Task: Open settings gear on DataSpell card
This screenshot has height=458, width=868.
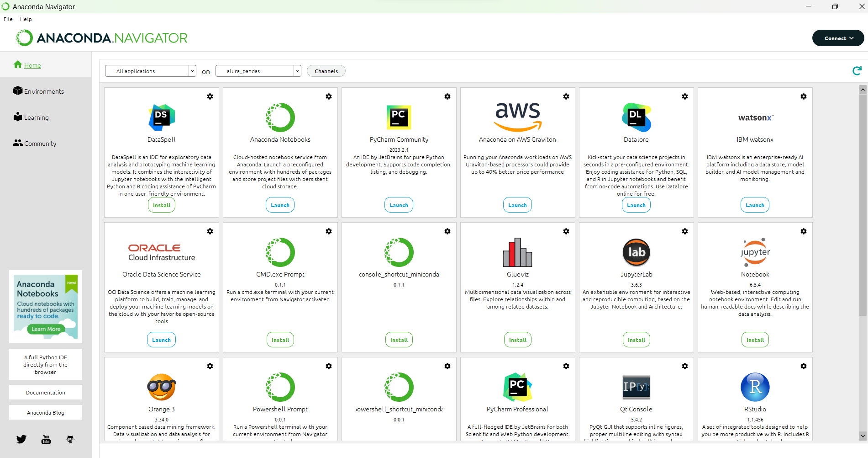Action: [x=210, y=96]
